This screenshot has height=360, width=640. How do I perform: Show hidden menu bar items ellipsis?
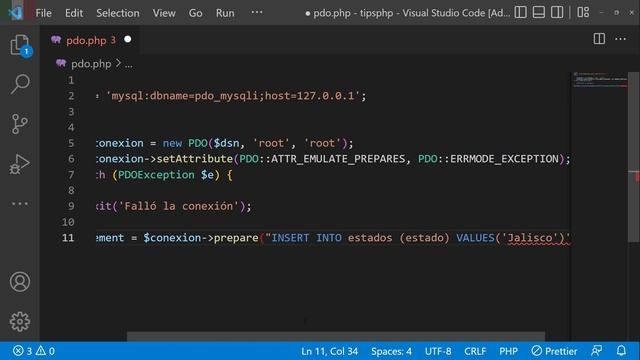(257, 12)
